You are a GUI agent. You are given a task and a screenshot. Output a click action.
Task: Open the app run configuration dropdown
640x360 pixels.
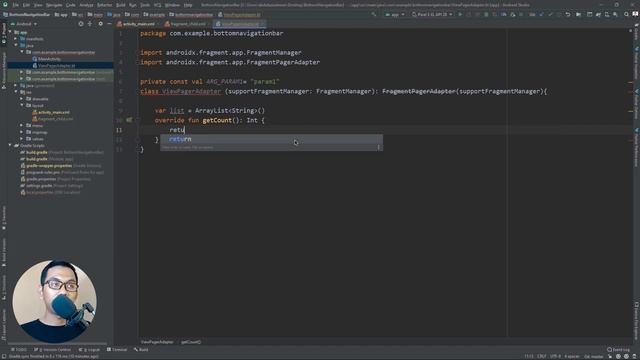tap(395, 14)
